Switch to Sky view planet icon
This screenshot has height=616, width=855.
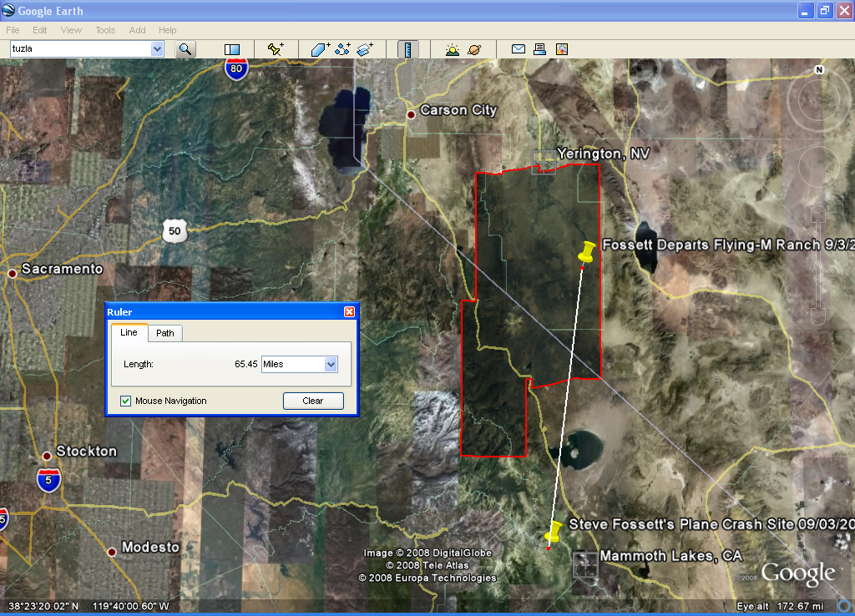click(474, 49)
